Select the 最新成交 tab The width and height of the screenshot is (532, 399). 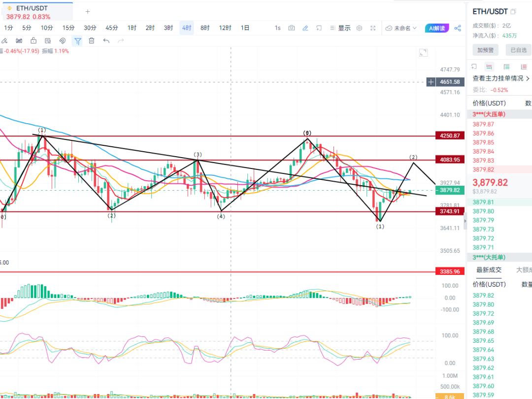click(489, 269)
